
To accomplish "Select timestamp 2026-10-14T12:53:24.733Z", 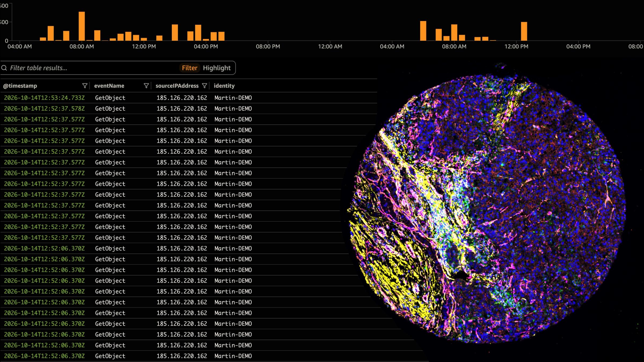I will 44,98.
